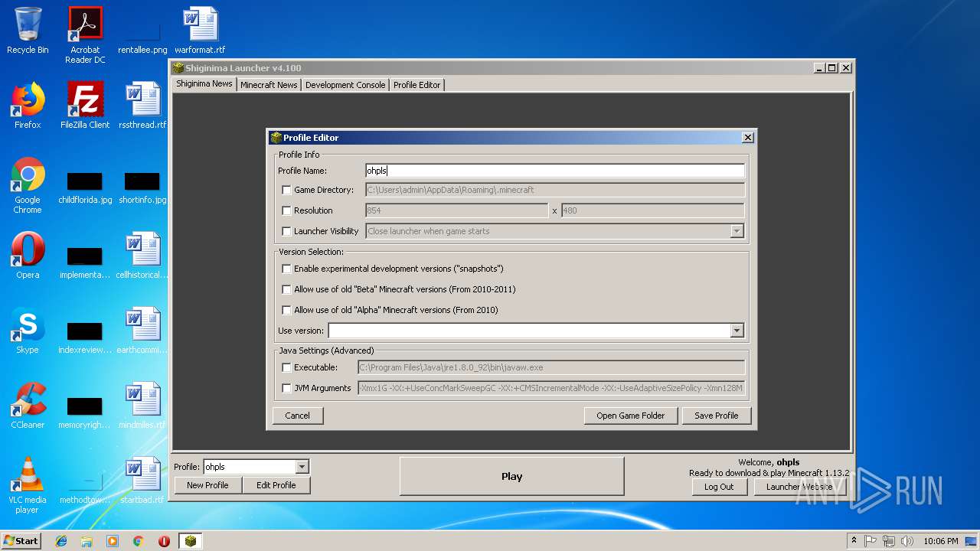Click the taskbar clock showing 10:06 PM

941,541
